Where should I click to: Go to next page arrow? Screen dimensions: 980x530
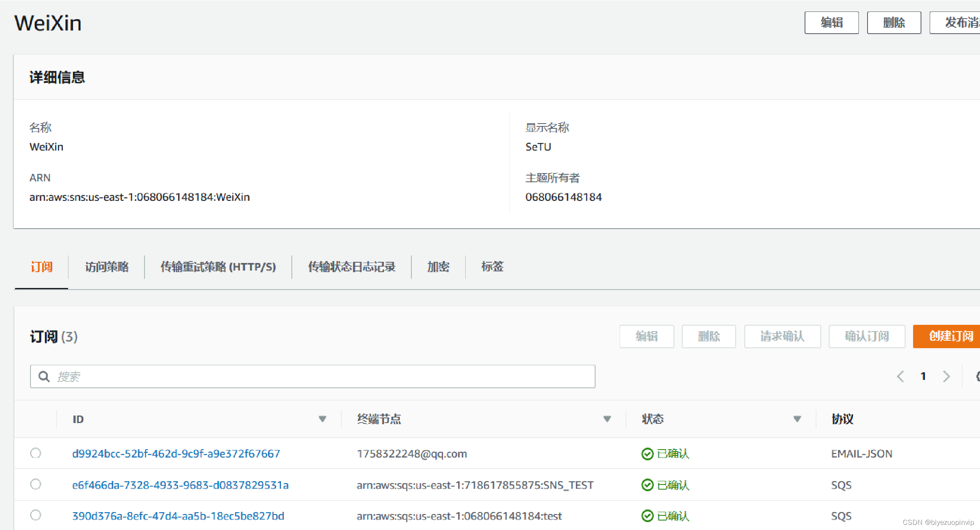946,376
